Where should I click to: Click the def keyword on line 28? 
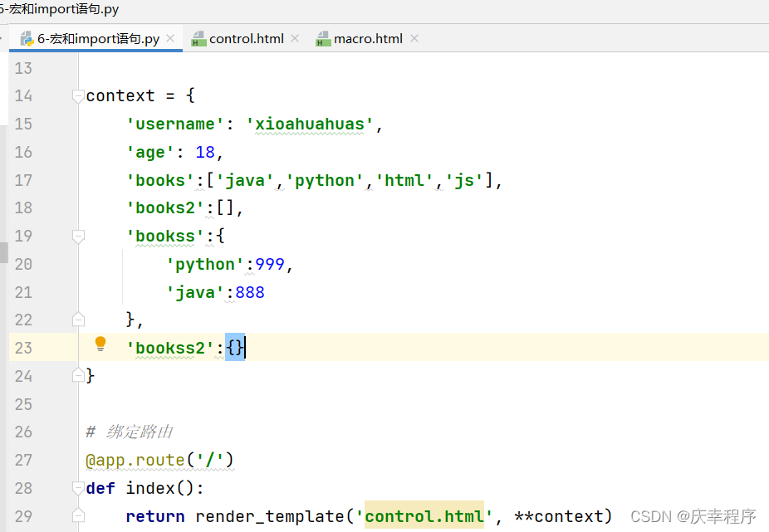click(100, 488)
